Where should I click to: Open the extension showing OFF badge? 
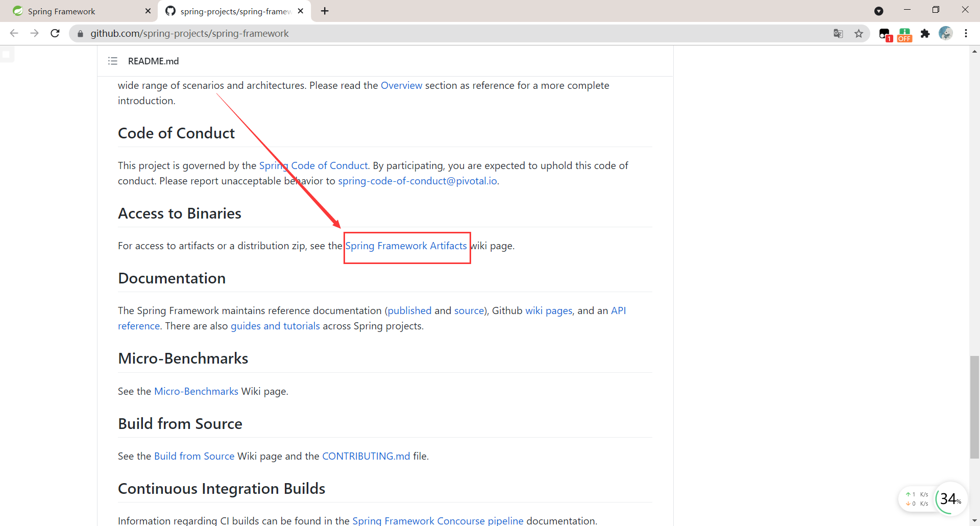904,34
